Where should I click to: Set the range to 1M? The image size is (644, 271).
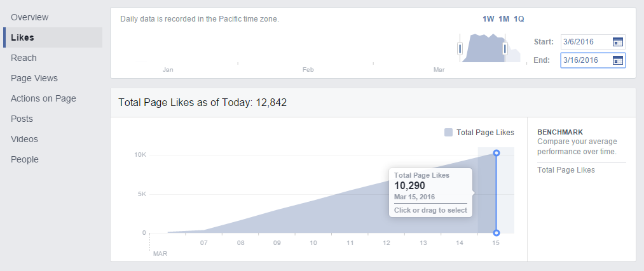[x=504, y=19]
